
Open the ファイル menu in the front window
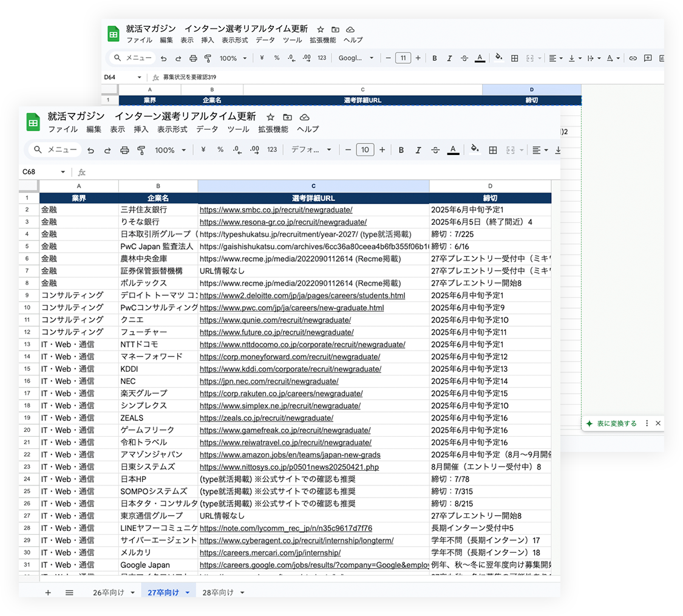click(x=63, y=129)
